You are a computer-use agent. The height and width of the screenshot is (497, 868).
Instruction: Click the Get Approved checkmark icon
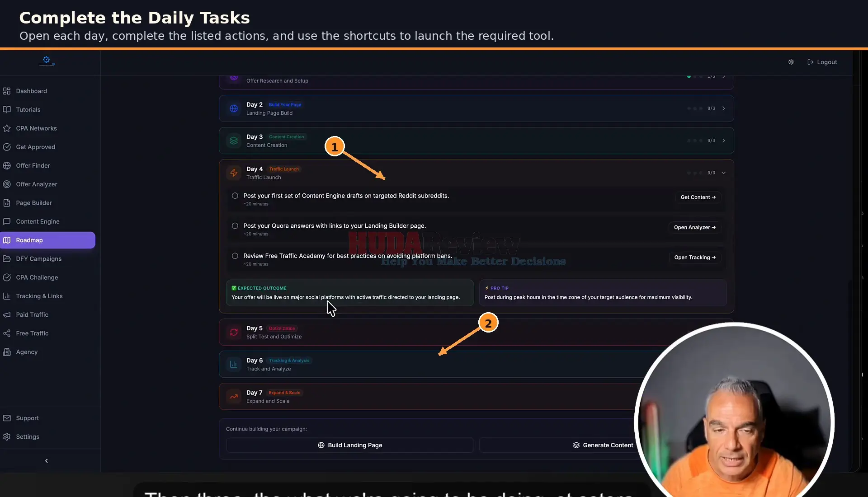click(x=7, y=147)
